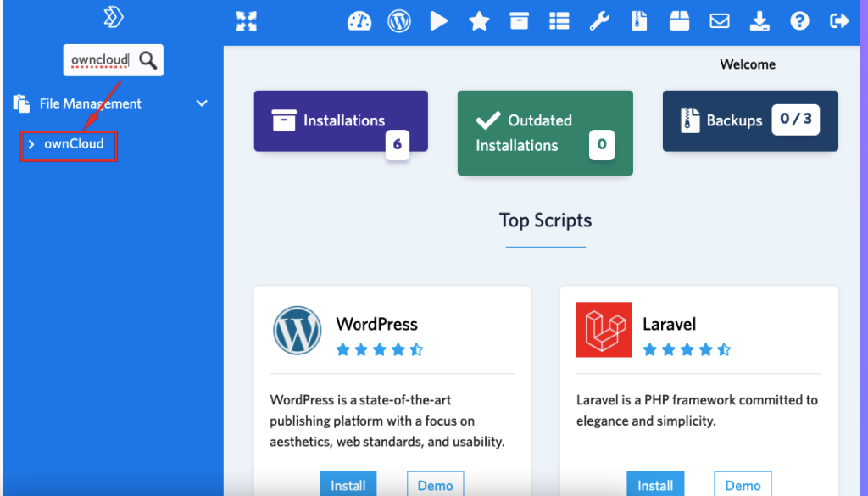The width and height of the screenshot is (868, 496).
Task: Open the Backups card
Action: (x=750, y=120)
